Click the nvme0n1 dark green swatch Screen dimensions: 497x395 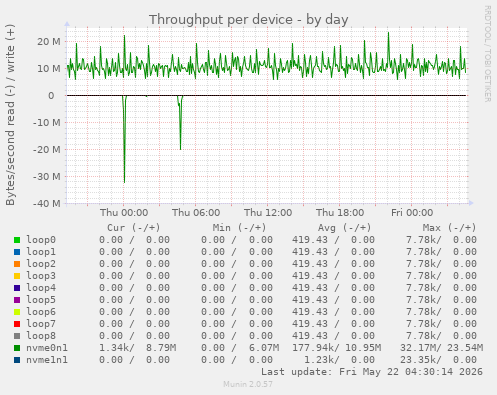click(x=17, y=348)
